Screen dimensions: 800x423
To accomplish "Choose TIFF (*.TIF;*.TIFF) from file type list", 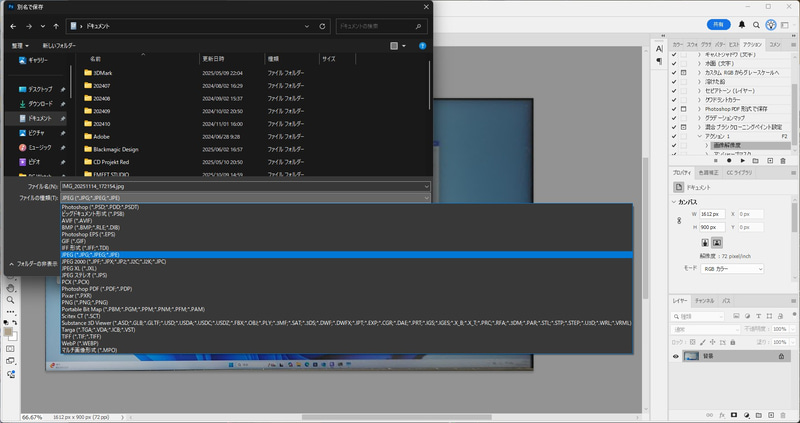I will click(346, 337).
